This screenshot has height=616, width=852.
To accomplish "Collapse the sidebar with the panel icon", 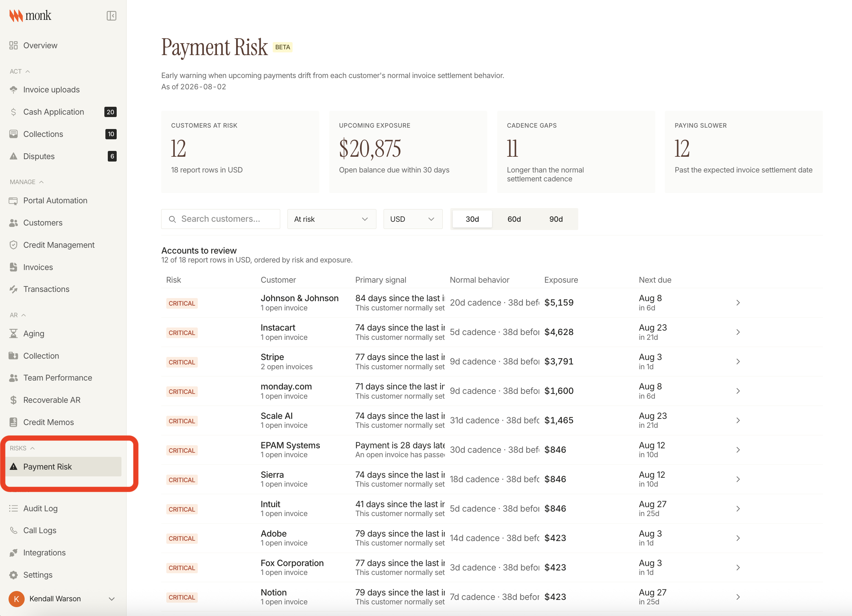I will click(111, 16).
